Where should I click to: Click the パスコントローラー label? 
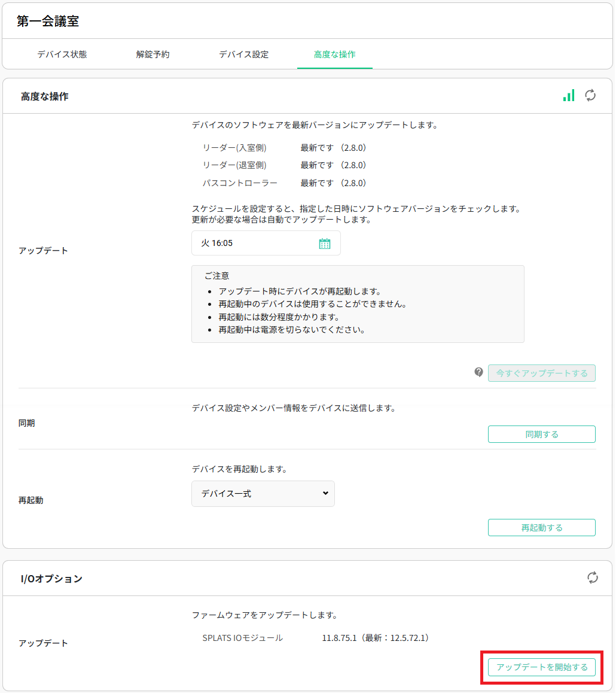pyautogui.click(x=240, y=183)
